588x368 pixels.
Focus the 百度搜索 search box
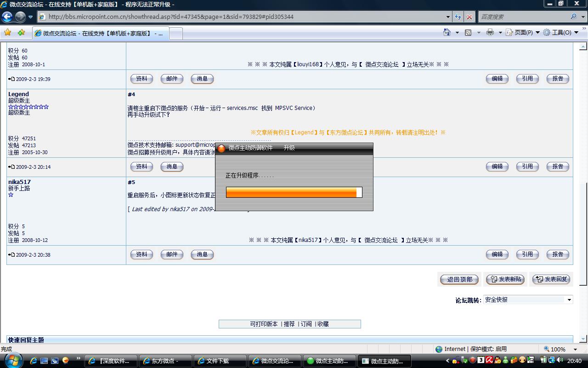(524, 17)
